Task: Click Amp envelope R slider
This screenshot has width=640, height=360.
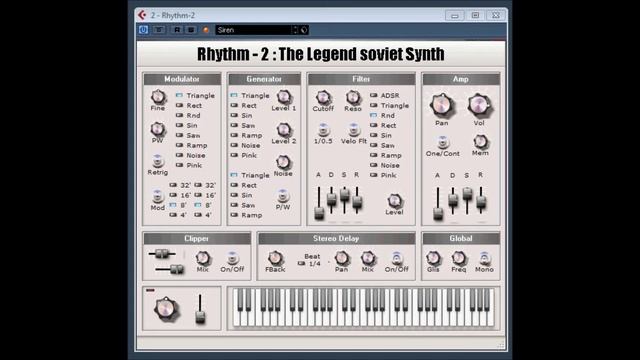Action: coord(481,200)
